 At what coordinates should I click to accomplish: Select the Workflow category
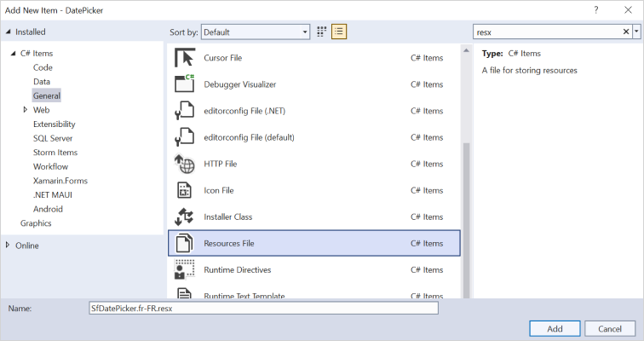(50, 166)
